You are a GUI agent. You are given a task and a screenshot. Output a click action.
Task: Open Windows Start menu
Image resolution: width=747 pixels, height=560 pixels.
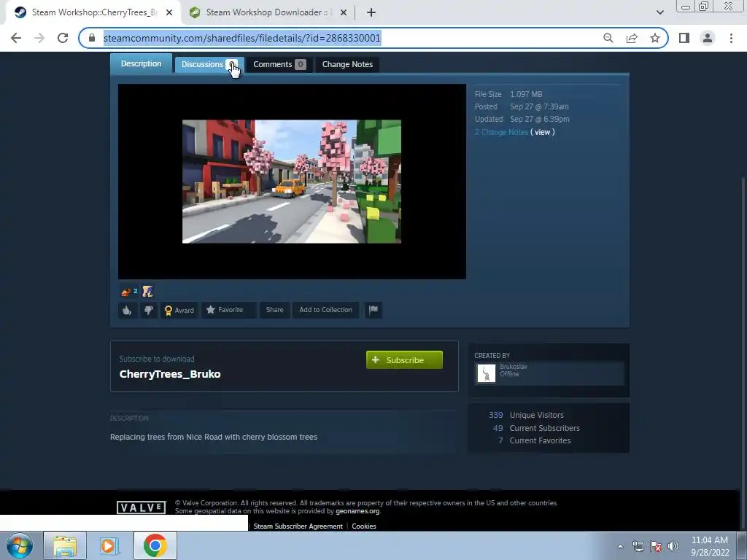(20, 545)
